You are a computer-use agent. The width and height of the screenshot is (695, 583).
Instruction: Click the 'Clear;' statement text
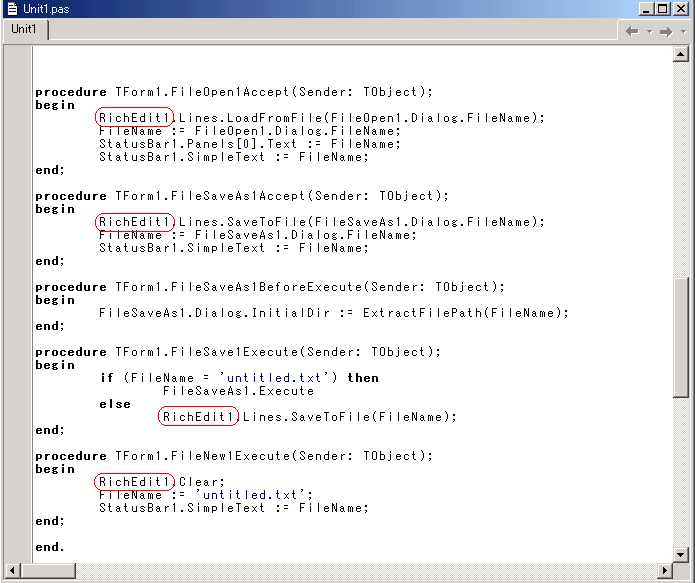(202, 482)
